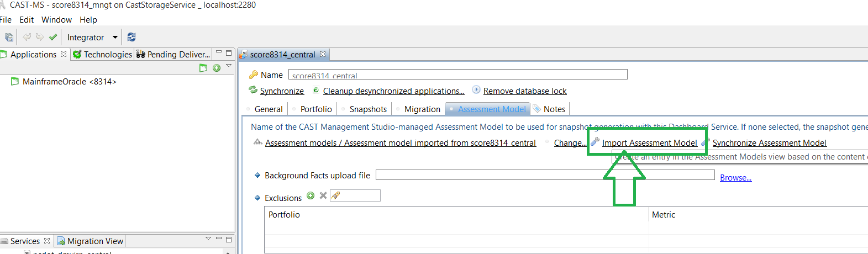Open the Applications panel view menu triangle
This screenshot has width=868, height=254.
pyautogui.click(x=229, y=66)
